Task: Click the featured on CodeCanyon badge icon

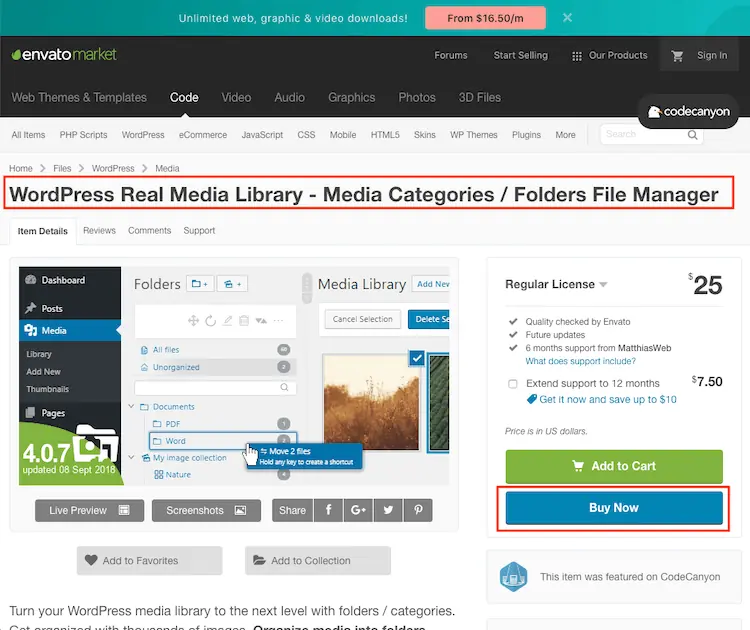Action: pos(513,577)
